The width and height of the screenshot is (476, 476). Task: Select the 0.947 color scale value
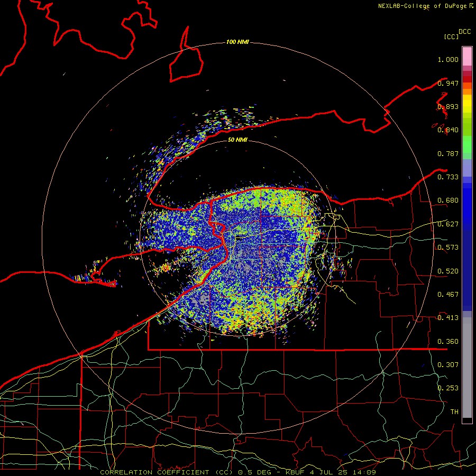pos(448,83)
